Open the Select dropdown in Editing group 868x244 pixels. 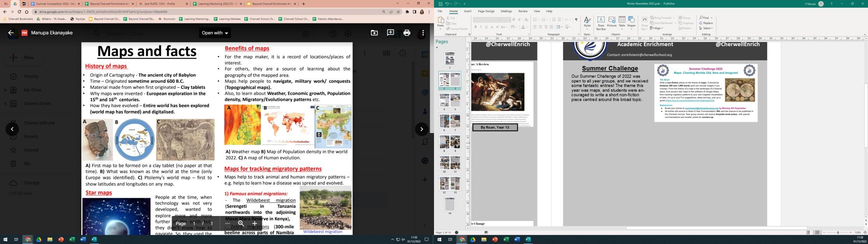706,28
